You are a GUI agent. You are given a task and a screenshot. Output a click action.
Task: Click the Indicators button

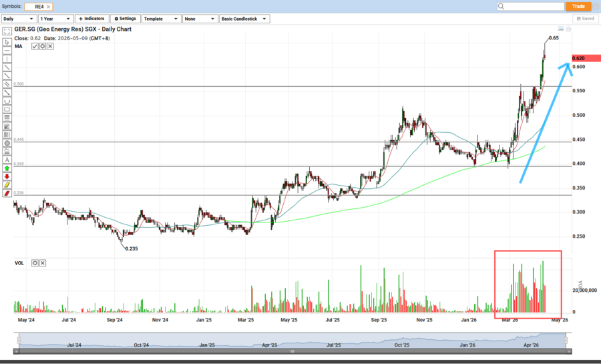[91, 19]
